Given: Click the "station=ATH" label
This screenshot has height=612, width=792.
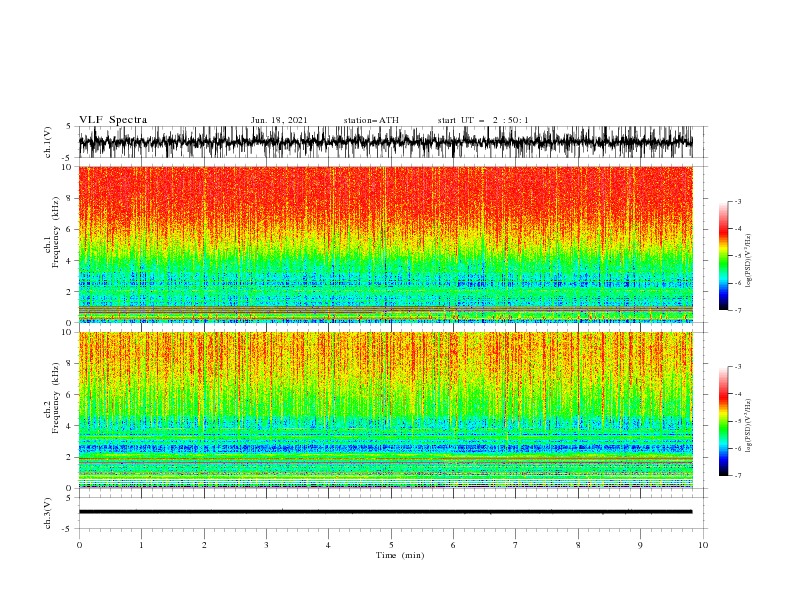Looking at the screenshot, I should [x=371, y=120].
